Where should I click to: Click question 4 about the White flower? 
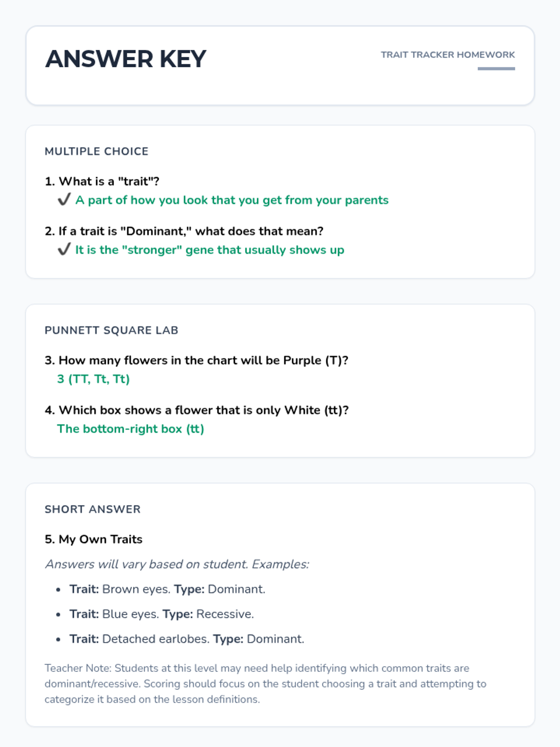(196, 410)
